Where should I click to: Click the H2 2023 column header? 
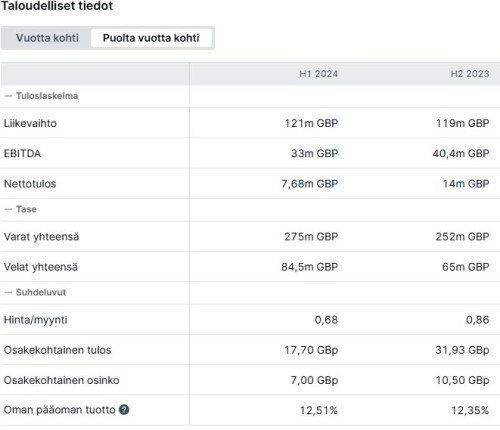coord(470,74)
